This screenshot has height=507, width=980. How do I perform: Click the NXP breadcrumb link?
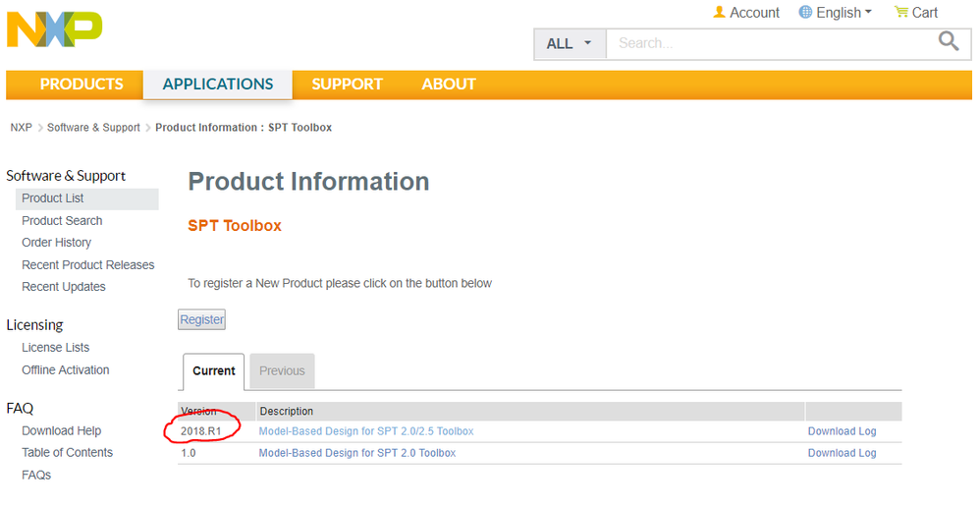[21, 128]
